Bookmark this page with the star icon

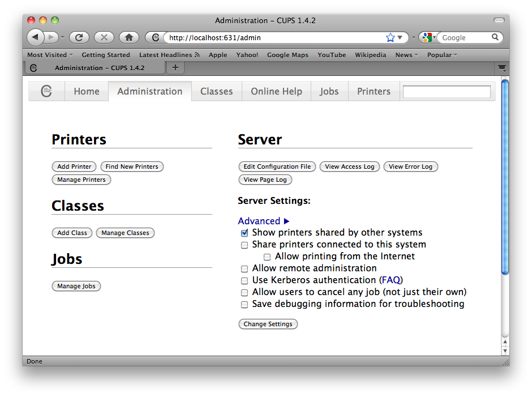pyautogui.click(x=390, y=37)
